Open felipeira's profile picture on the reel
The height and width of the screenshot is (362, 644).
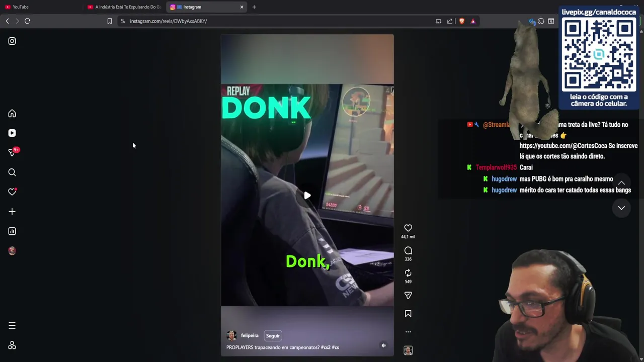231,336
